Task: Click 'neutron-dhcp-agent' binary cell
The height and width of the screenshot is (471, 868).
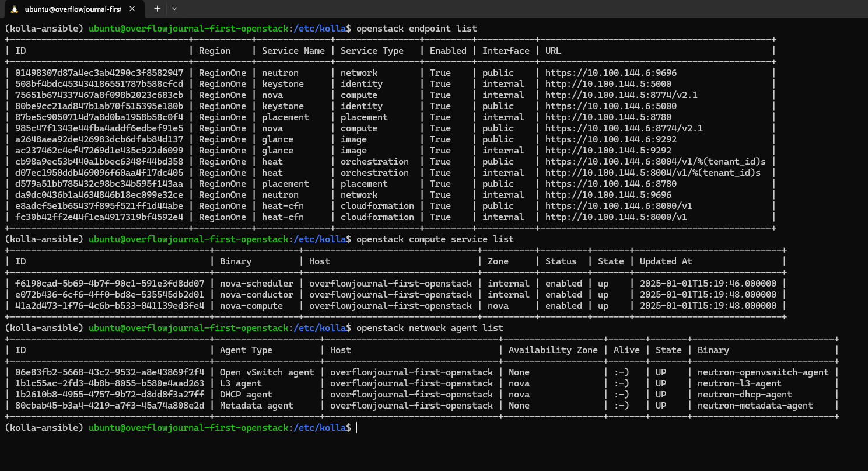Action: (745, 395)
